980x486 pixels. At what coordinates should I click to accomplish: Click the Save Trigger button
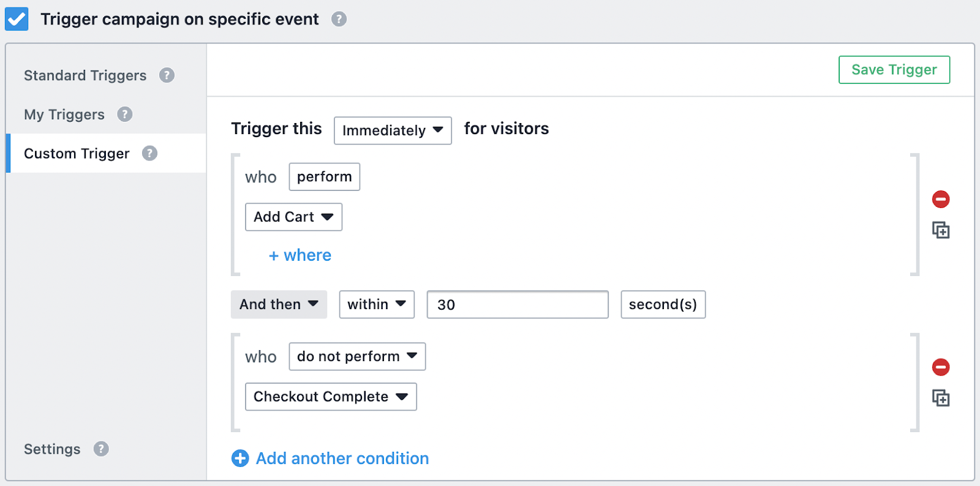(894, 70)
